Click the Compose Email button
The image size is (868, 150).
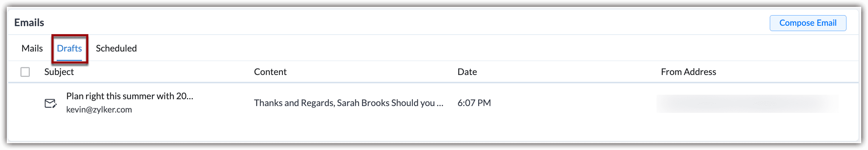(x=808, y=23)
